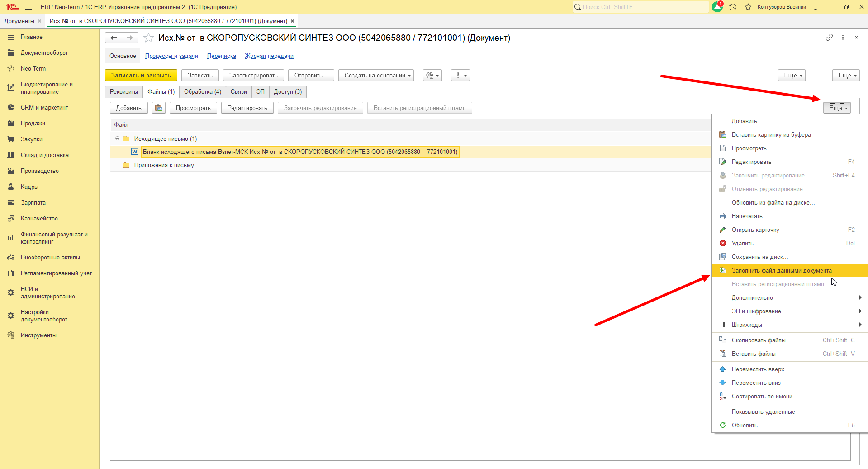Copy link to document chain icon
Viewport: 868px width, 469px height.
pos(829,38)
